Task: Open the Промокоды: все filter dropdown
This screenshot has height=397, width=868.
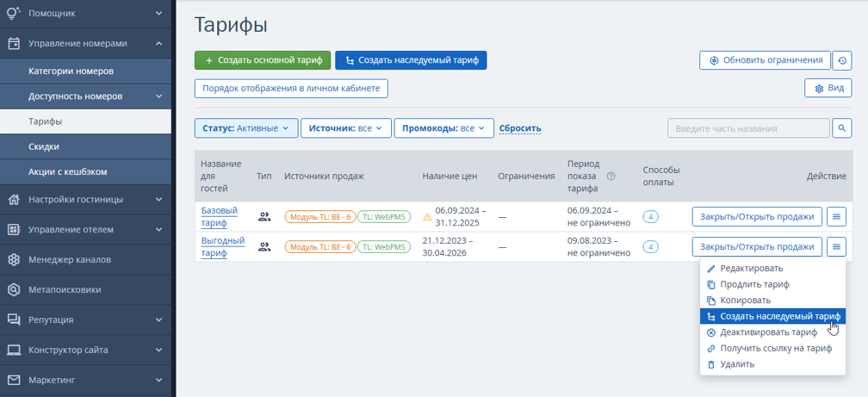Action: point(444,128)
